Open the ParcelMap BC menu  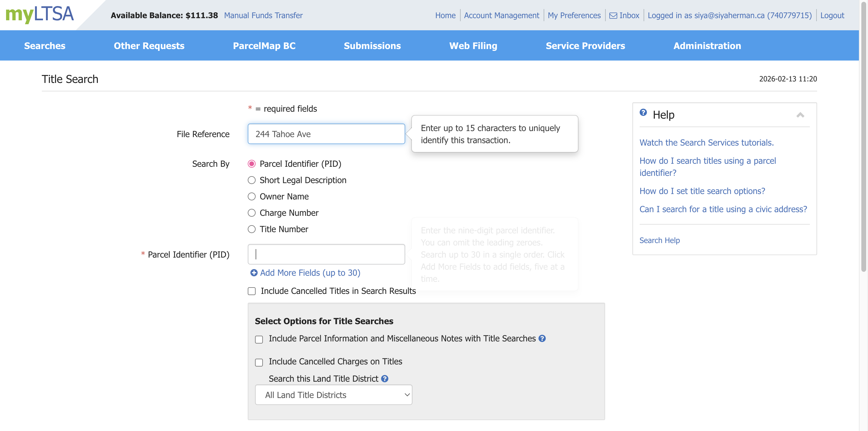264,46
